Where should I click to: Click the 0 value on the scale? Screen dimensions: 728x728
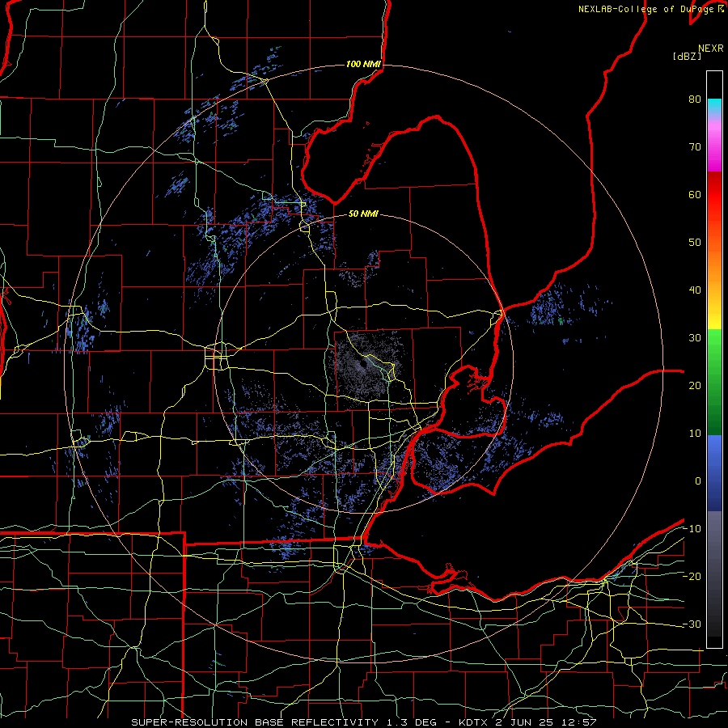[x=698, y=481]
